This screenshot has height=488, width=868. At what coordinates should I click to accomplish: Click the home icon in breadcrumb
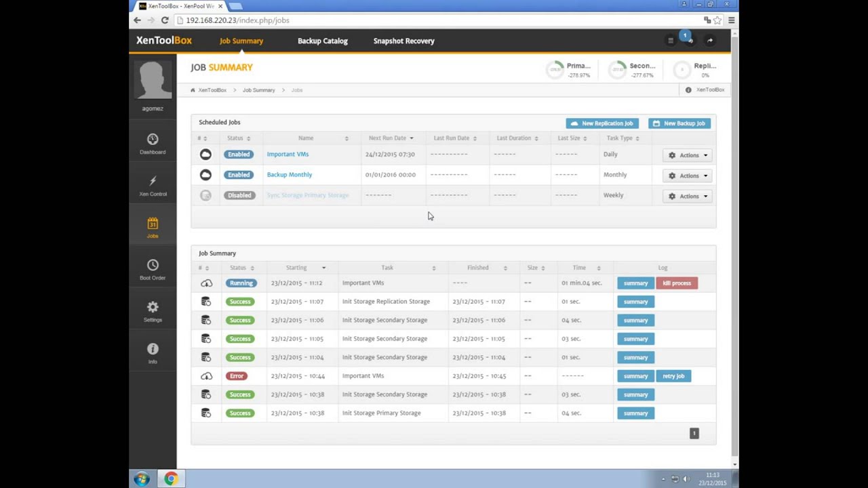193,89
